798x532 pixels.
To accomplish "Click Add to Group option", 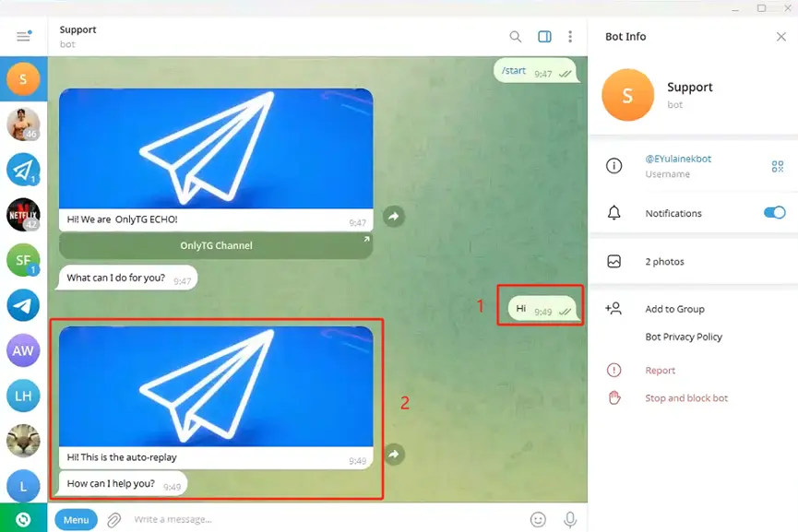I will click(x=674, y=310).
